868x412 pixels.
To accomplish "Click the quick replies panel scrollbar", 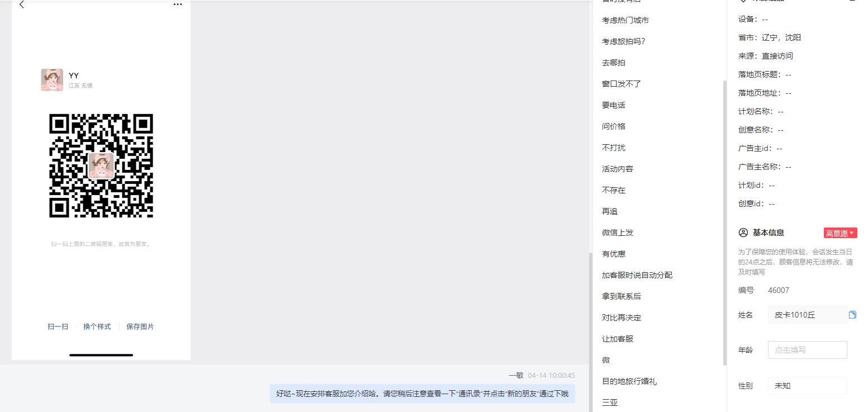I will [725, 222].
